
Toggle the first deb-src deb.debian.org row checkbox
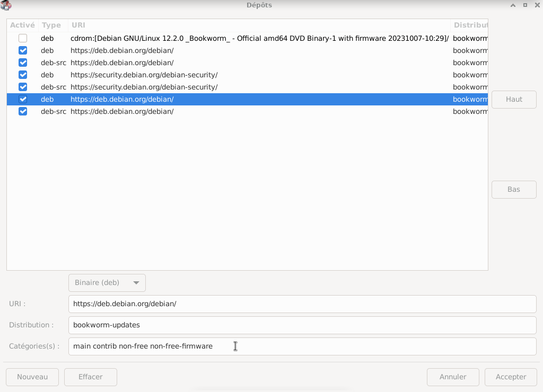[23, 63]
